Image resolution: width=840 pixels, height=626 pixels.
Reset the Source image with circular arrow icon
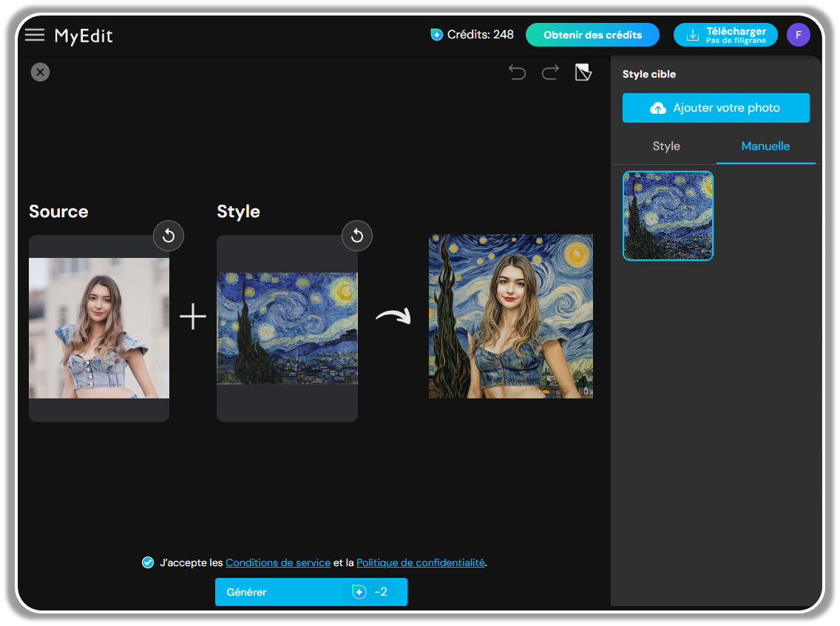click(x=169, y=236)
